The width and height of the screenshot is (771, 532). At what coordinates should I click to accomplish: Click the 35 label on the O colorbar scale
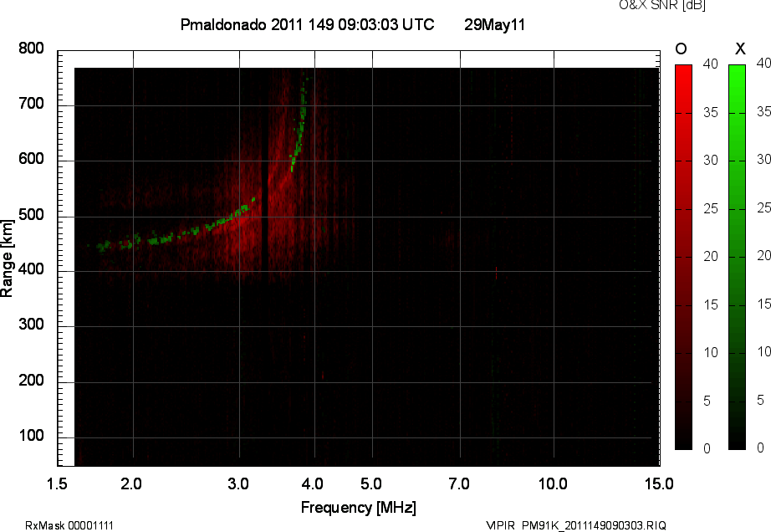coord(711,113)
